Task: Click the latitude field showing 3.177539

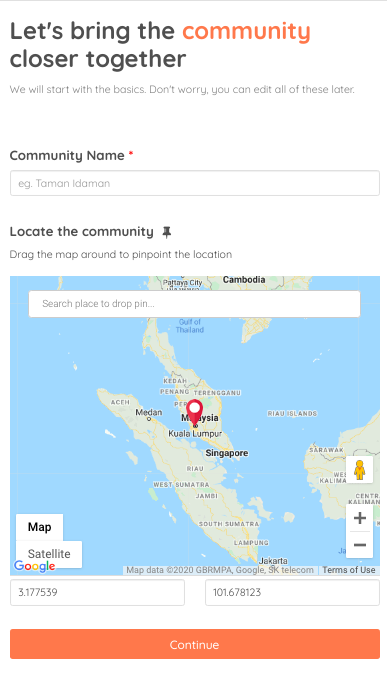Action: pos(97,592)
